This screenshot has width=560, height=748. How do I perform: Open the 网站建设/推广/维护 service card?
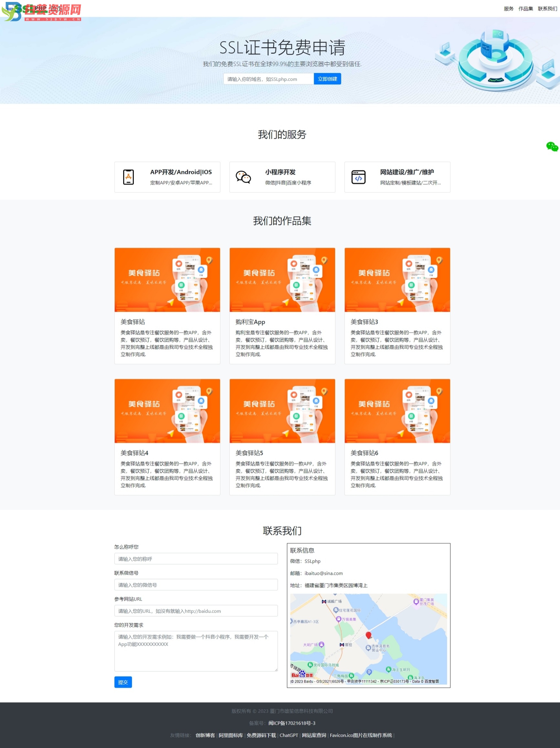[x=397, y=177]
